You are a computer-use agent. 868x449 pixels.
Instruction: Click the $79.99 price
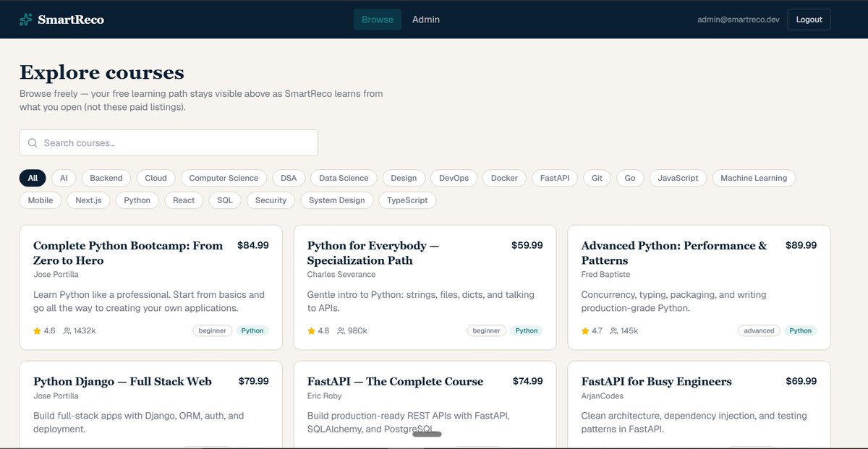pos(253,381)
